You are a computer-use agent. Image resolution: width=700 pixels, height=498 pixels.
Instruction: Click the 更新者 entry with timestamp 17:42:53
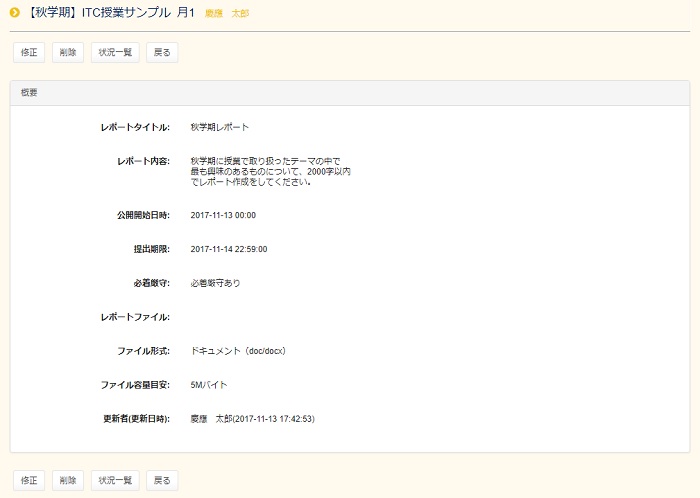pyautogui.click(x=253, y=419)
